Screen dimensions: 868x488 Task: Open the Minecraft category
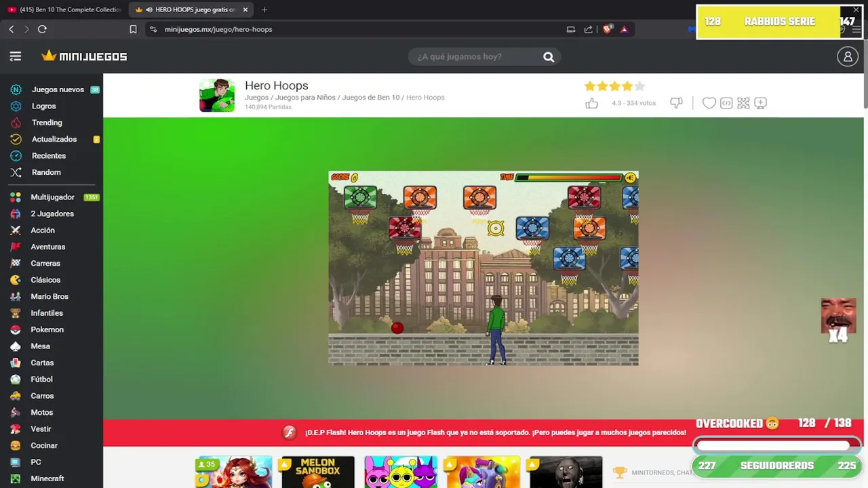(x=47, y=479)
